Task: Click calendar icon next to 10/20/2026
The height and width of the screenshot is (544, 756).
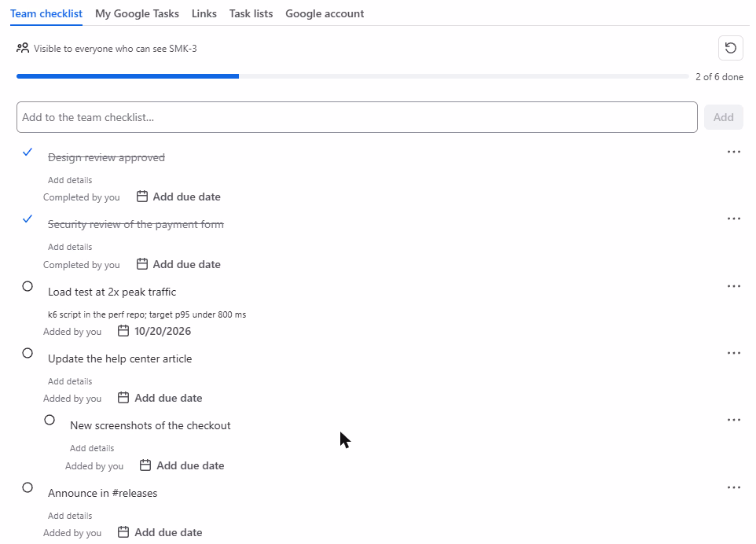Action: [123, 331]
